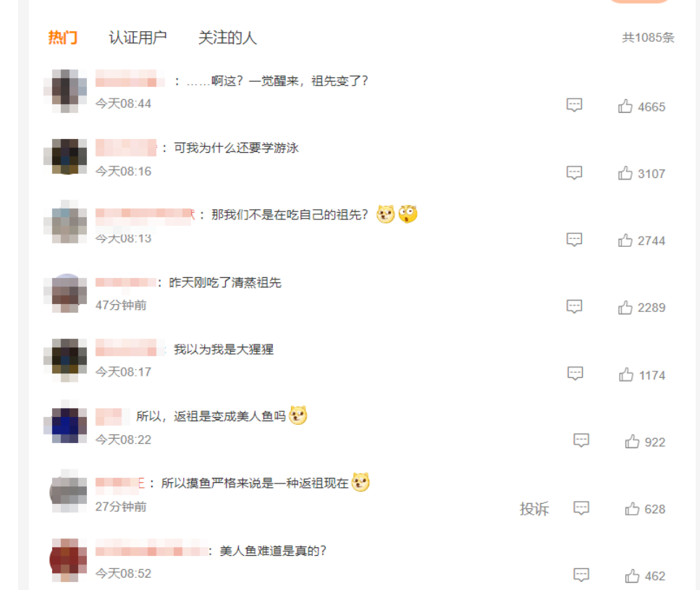Screen dimensions: 700x590
Task: Reply to the comment about learning swimming
Action: 574,172
